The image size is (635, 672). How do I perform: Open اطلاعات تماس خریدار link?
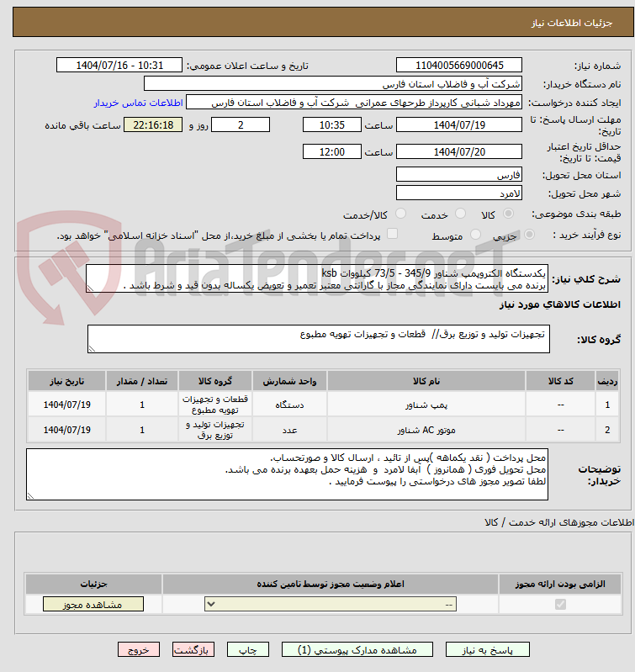[138, 103]
